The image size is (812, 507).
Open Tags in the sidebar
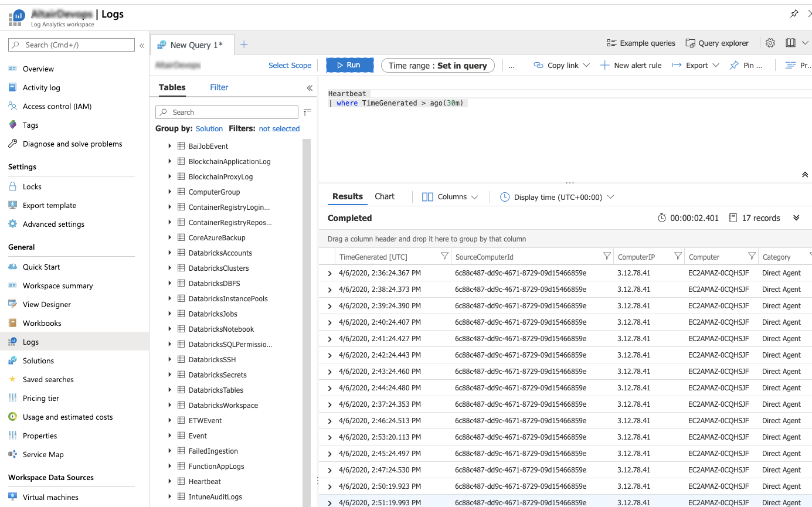30,125
